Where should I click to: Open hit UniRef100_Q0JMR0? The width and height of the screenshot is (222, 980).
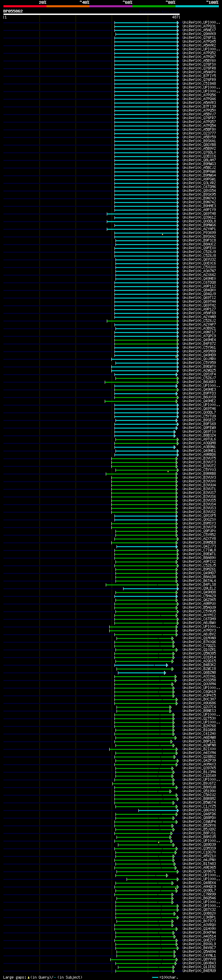(199, 359)
